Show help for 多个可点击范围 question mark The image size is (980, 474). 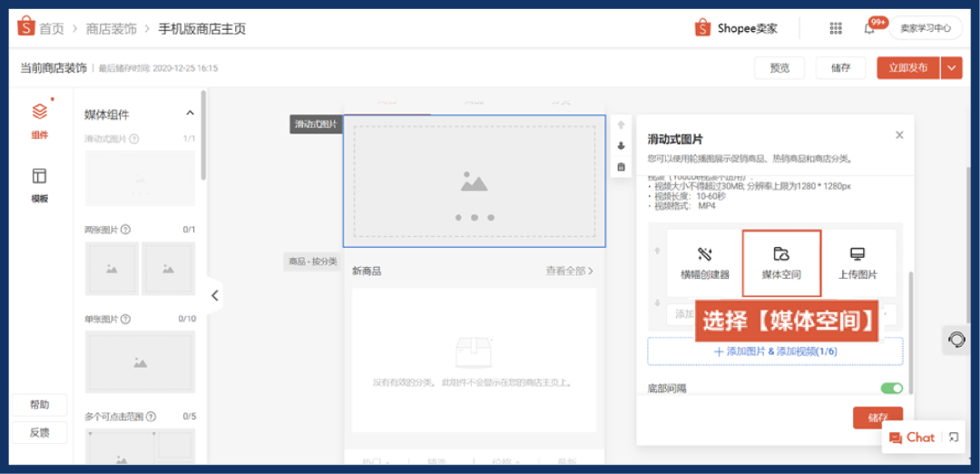(x=151, y=417)
